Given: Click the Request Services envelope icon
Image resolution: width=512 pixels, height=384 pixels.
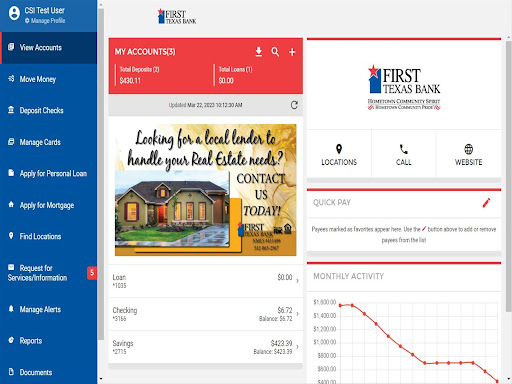Looking at the screenshot, I should tap(11, 267).
